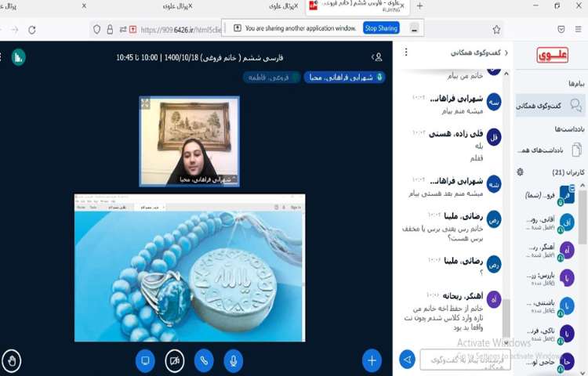The height and width of the screenshot is (376, 588).
Task: Open گفت‌وگوی همگانی in the messages list
Action: (549, 106)
